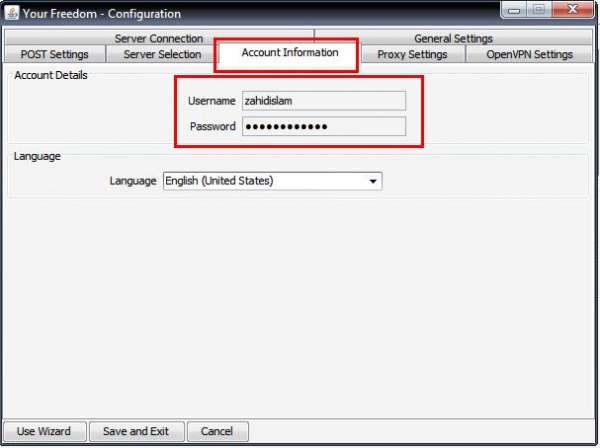This screenshot has height=448, width=600.
Task: Select the Account Information tab
Action: coord(290,53)
